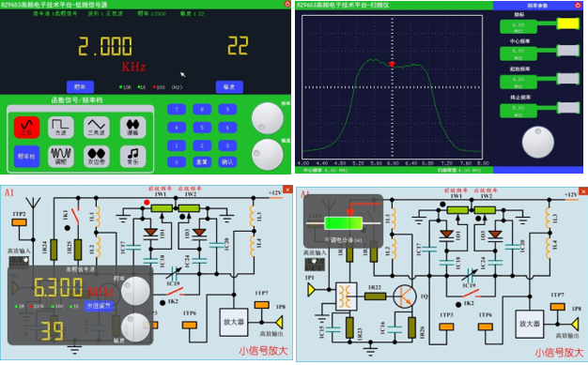Toggle the 1K2 switch in left circuit

pos(175,291)
